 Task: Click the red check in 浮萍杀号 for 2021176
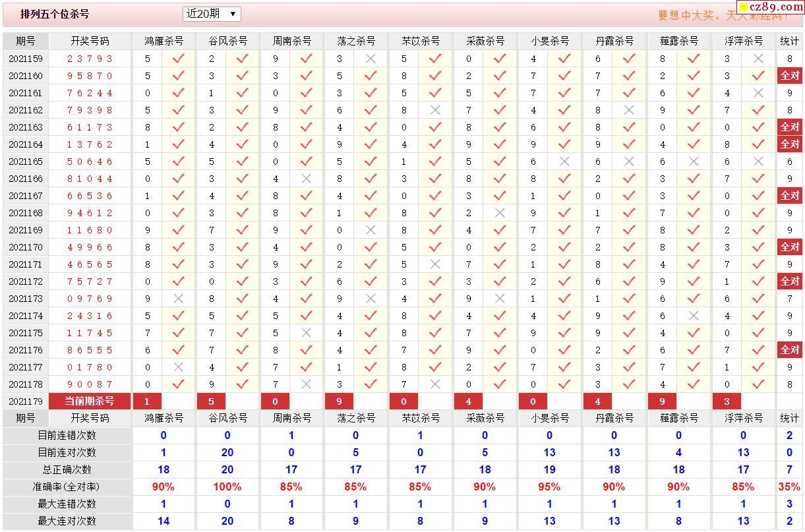click(758, 350)
